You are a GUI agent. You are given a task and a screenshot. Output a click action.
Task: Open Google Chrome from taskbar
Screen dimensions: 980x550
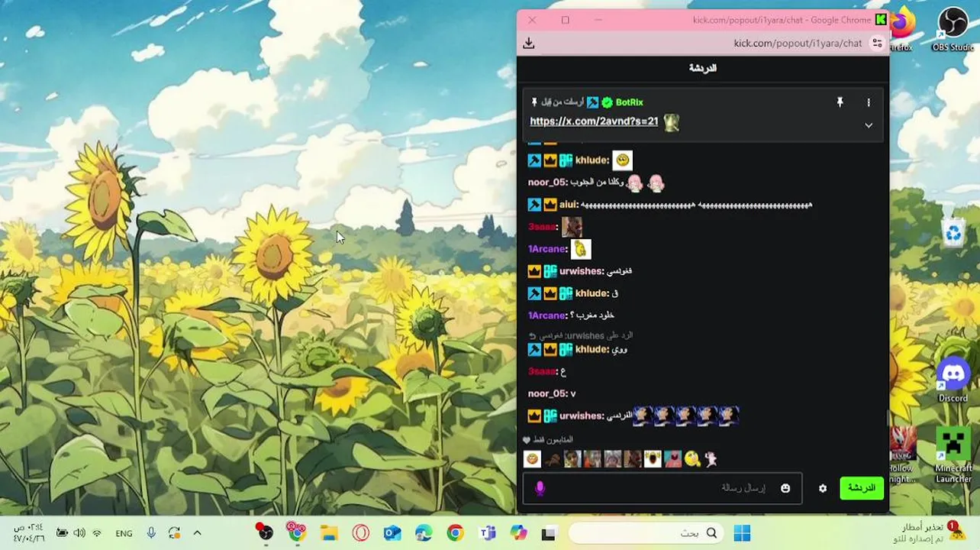click(x=455, y=532)
